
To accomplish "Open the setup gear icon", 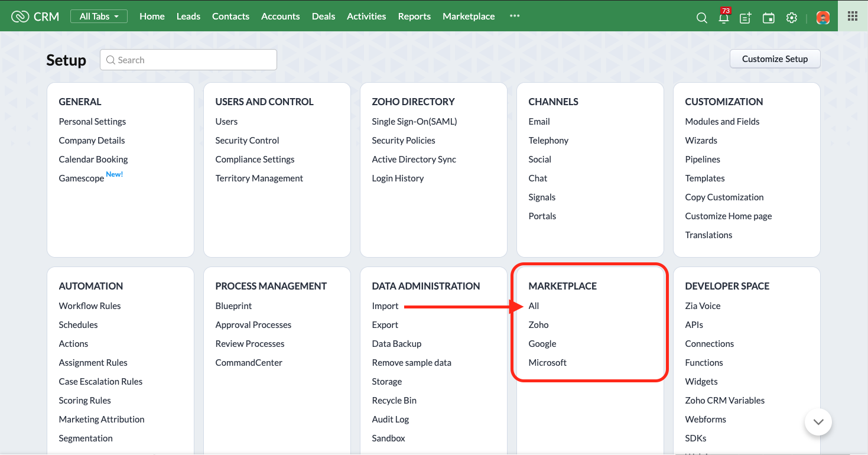I will click(792, 18).
